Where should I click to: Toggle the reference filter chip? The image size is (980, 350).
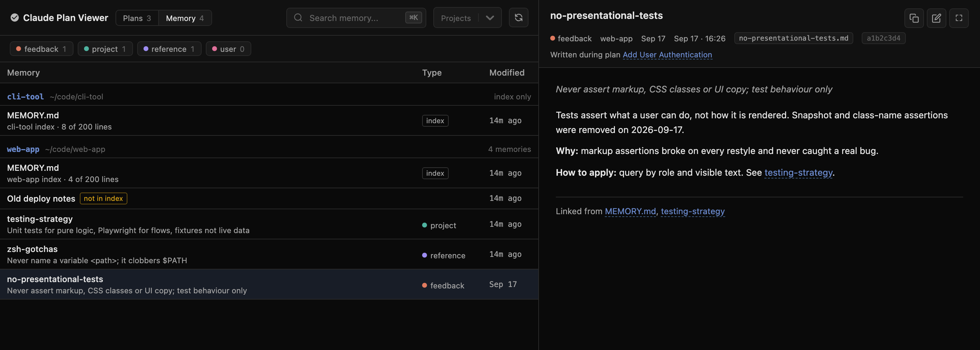click(x=169, y=49)
